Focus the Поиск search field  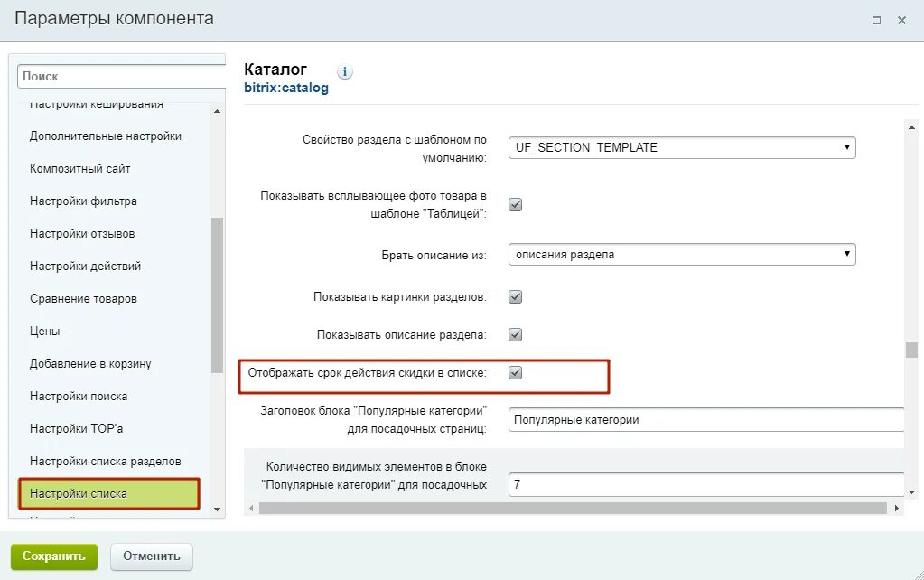tap(121, 76)
